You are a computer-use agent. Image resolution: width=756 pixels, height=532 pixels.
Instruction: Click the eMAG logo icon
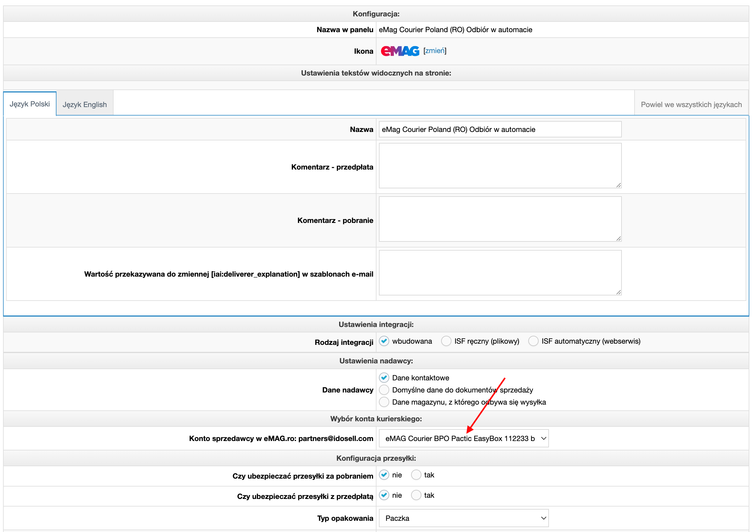pos(400,51)
